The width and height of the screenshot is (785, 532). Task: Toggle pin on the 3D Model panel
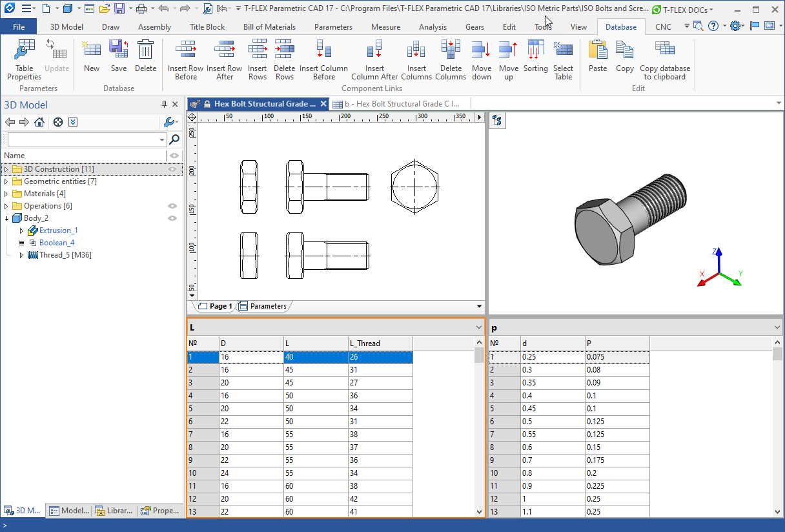coord(164,105)
